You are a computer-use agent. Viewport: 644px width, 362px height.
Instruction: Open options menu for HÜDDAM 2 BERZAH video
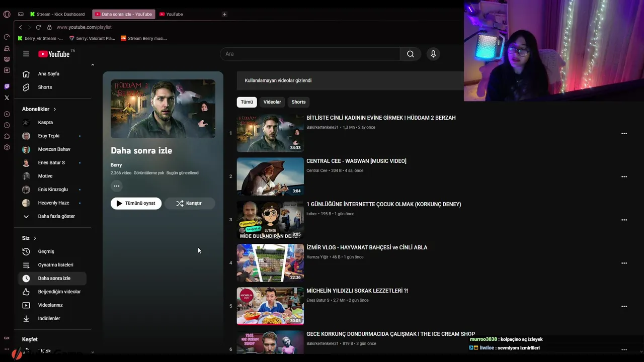coord(624,133)
